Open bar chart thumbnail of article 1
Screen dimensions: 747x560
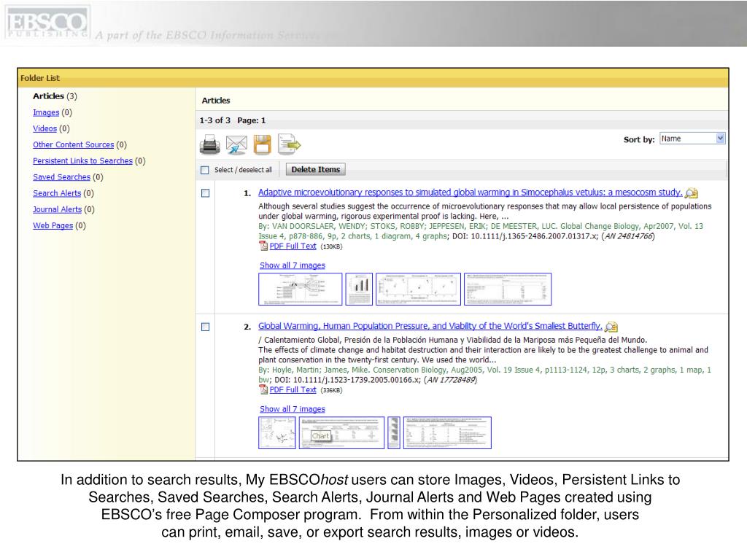[x=359, y=289]
